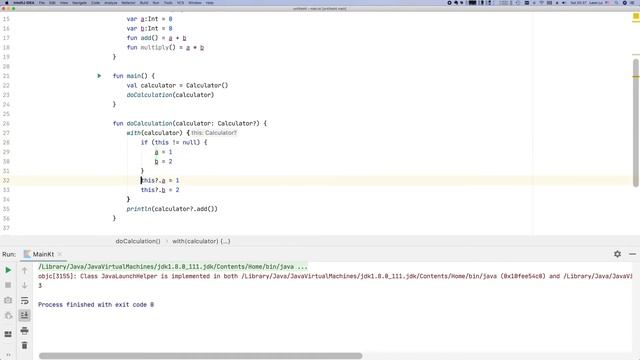Open Run panel settings gear
The width and height of the screenshot is (640, 360).
[x=617, y=254]
